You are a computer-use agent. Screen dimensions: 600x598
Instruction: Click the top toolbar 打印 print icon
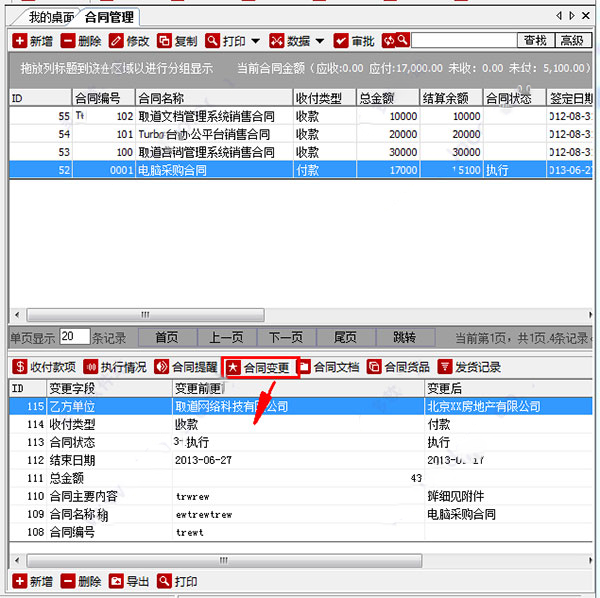click(212, 41)
